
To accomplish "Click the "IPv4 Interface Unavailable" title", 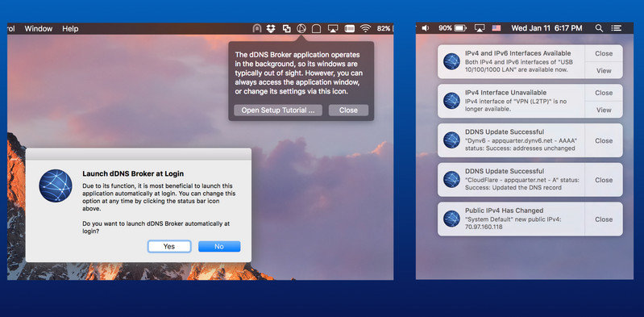I will point(505,93).
